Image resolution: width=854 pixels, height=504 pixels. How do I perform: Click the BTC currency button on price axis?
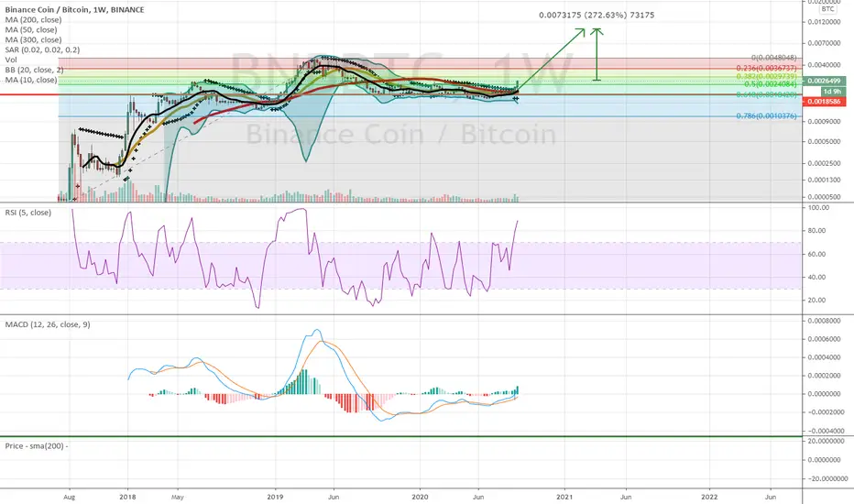827,9
